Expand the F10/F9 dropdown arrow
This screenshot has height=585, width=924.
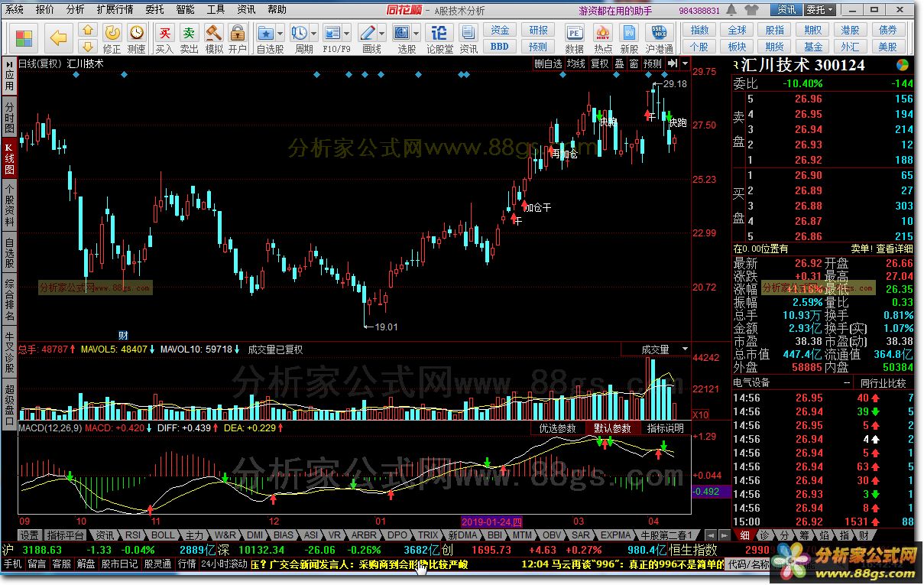tap(348, 34)
